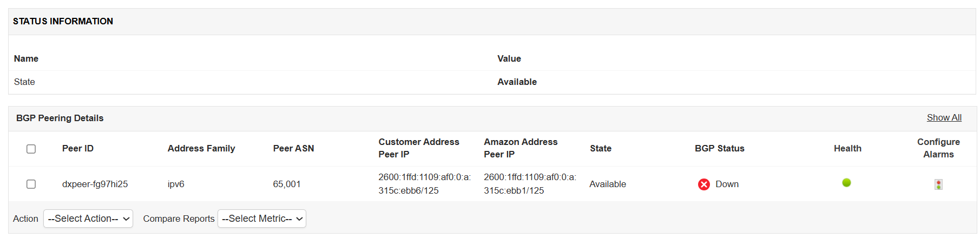
Task: Tick the checkbox for dxpeer-fg97hi25 row
Action: (31, 184)
